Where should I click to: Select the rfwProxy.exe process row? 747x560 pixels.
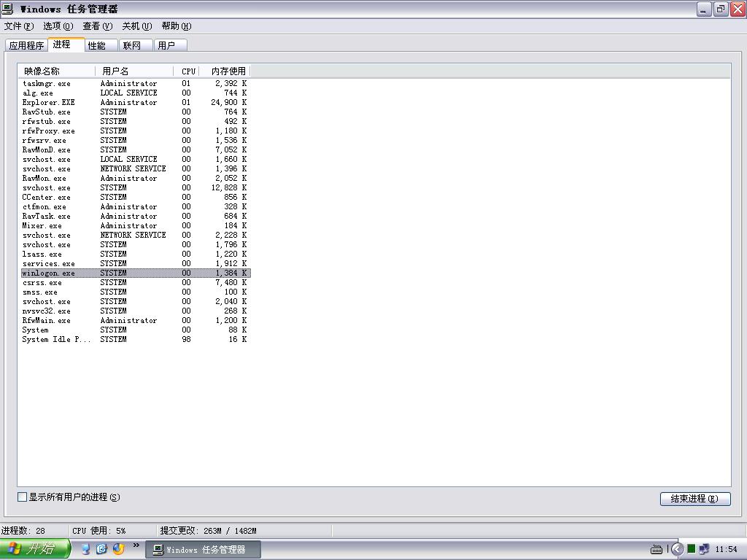pos(135,131)
